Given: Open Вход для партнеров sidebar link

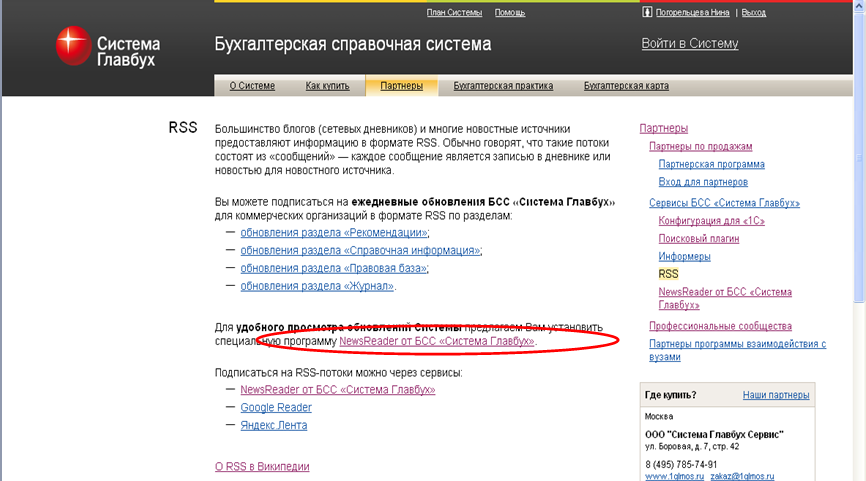Looking at the screenshot, I should point(703,182).
